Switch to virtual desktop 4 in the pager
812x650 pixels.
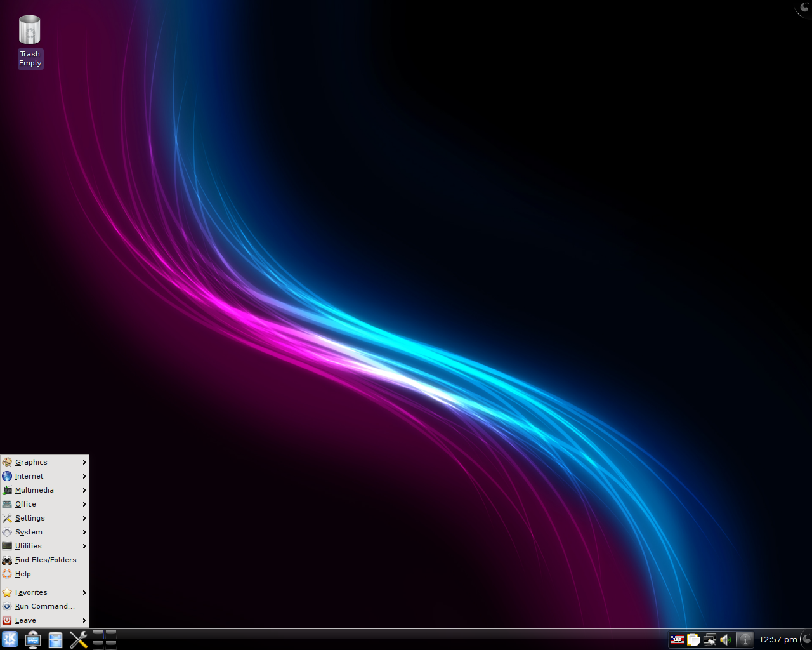coord(112,645)
